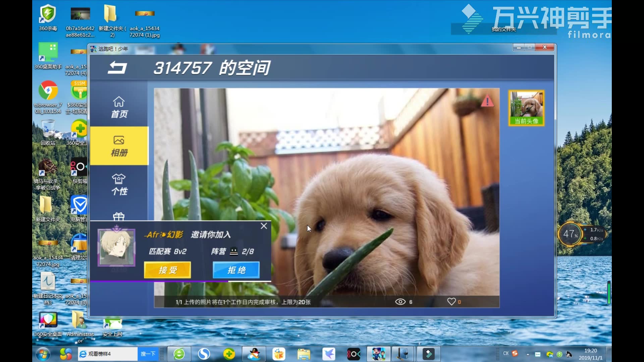
Task: Select the 相册 album tab
Action: 119,146
